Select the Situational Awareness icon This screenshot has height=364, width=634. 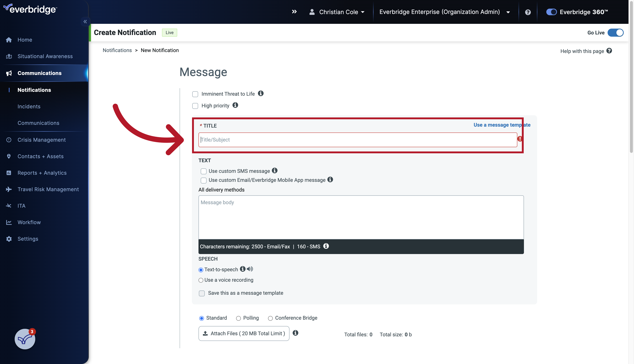coord(9,56)
